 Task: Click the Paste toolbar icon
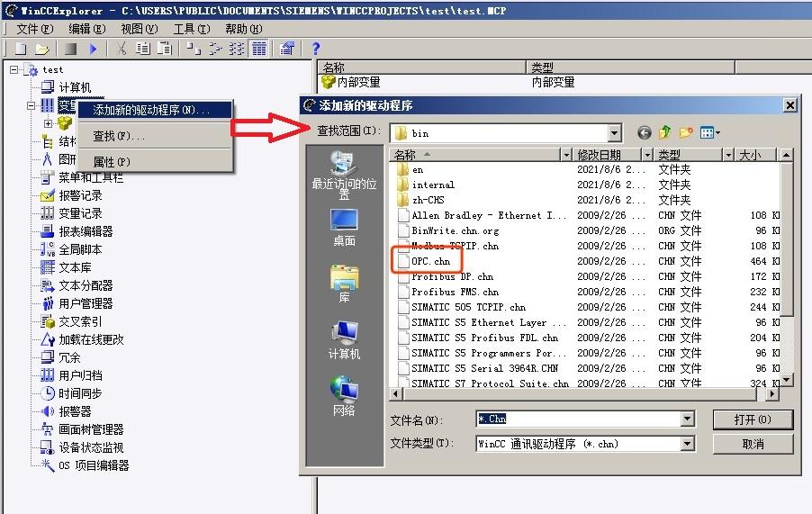[165, 49]
